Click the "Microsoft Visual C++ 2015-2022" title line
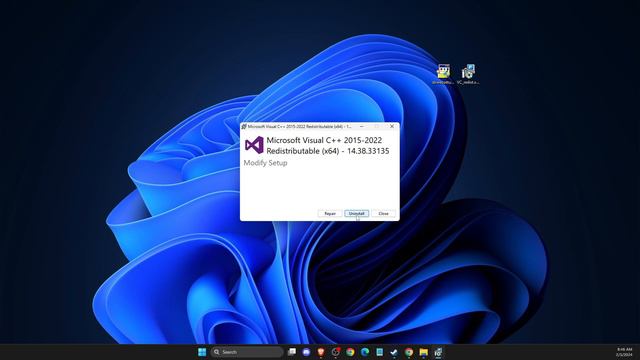This screenshot has height=360, width=640. click(324, 140)
